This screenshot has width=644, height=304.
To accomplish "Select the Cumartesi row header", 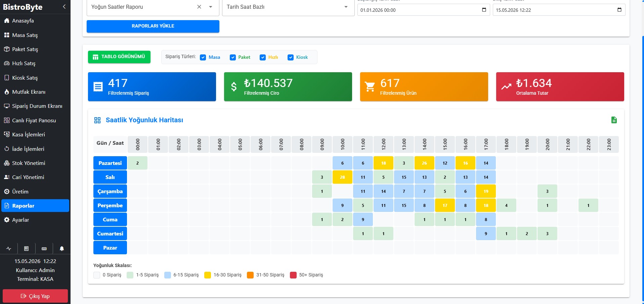I will point(110,233).
